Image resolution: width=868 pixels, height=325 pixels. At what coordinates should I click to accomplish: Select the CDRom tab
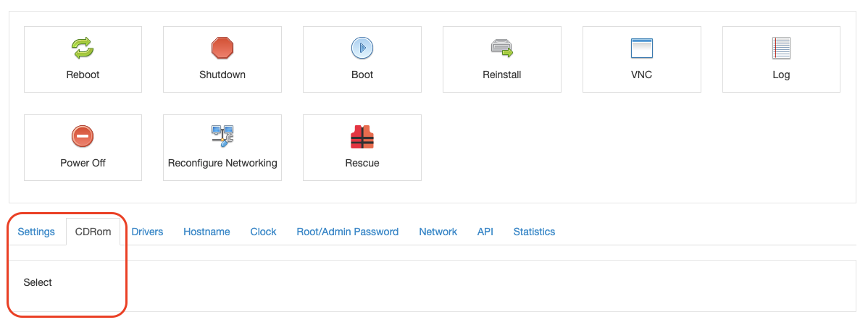(93, 232)
